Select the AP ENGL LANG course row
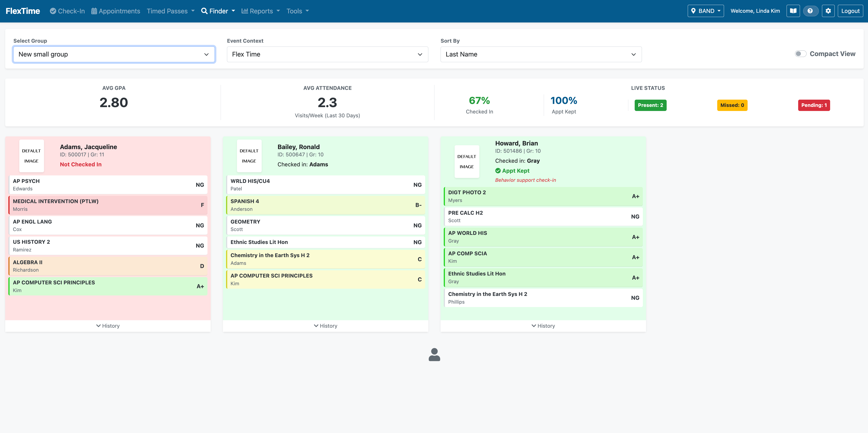Image resolution: width=868 pixels, height=433 pixels. [108, 225]
